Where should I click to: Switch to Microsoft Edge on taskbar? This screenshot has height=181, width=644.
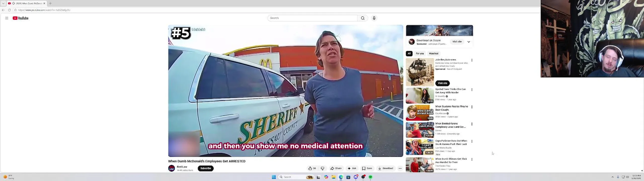tap(341, 177)
